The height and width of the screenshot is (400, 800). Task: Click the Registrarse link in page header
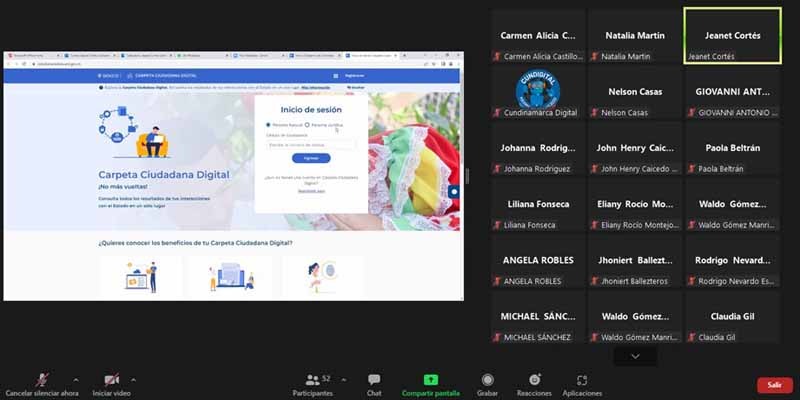pos(355,76)
